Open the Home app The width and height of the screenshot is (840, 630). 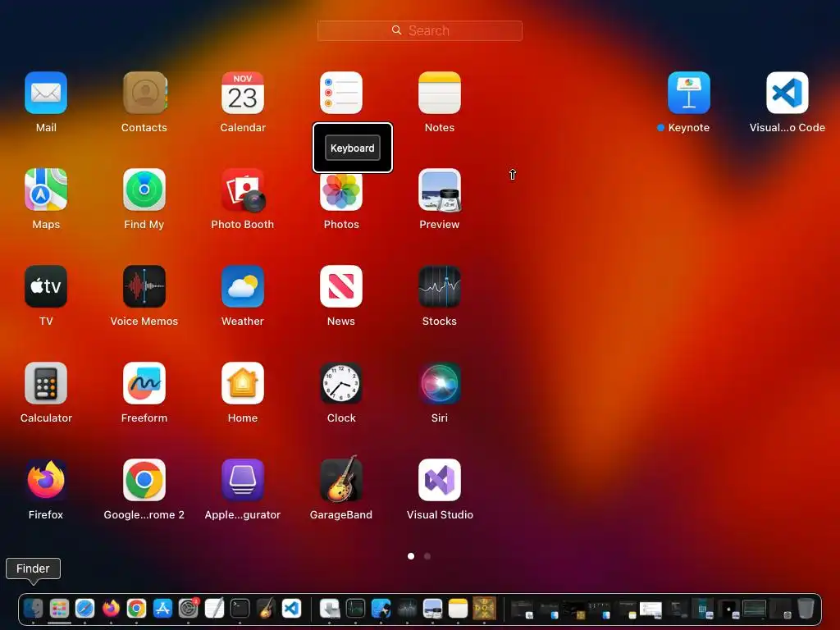(243, 383)
